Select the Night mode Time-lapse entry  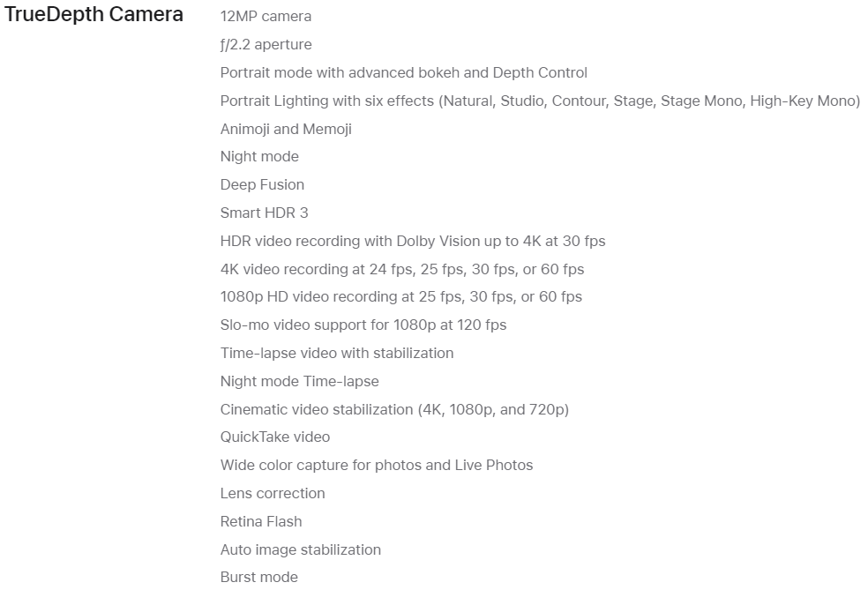299,382
